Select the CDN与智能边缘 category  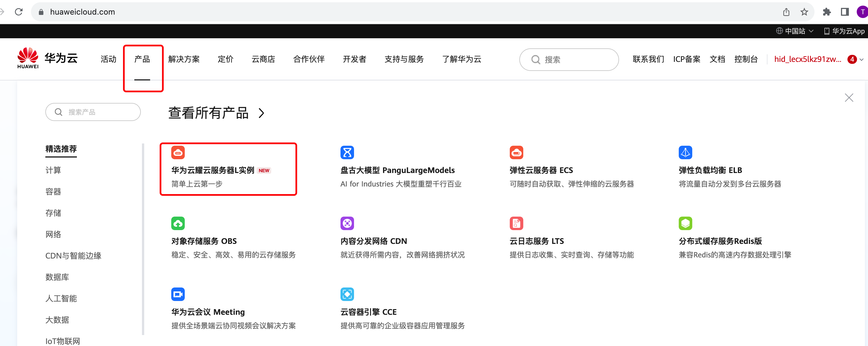point(73,256)
